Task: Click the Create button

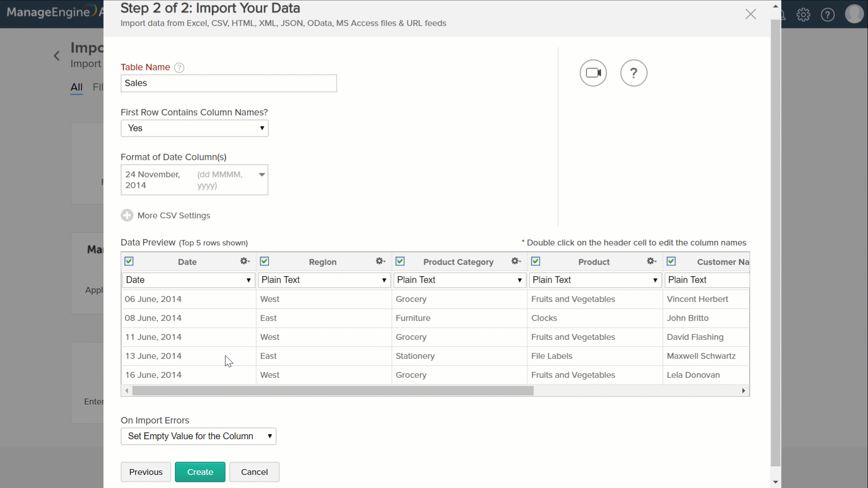Action: 200,472
